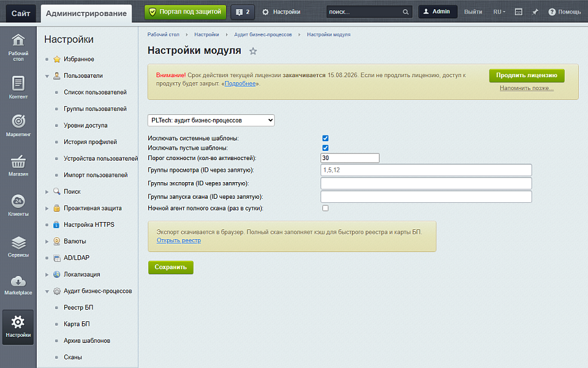This screenshot has height=368, width=588.
Task: Focus the Группы экспорта input field
Action: [426, 183]
